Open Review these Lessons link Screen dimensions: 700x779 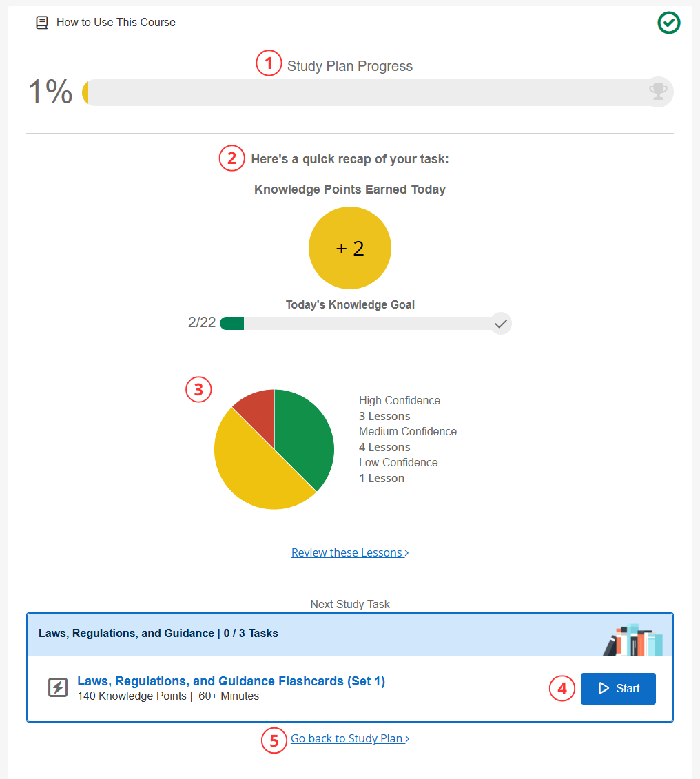click(x=349, y=552)
